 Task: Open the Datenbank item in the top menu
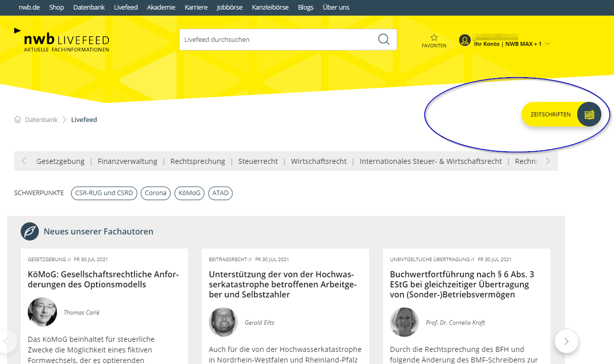pos(89,7)
